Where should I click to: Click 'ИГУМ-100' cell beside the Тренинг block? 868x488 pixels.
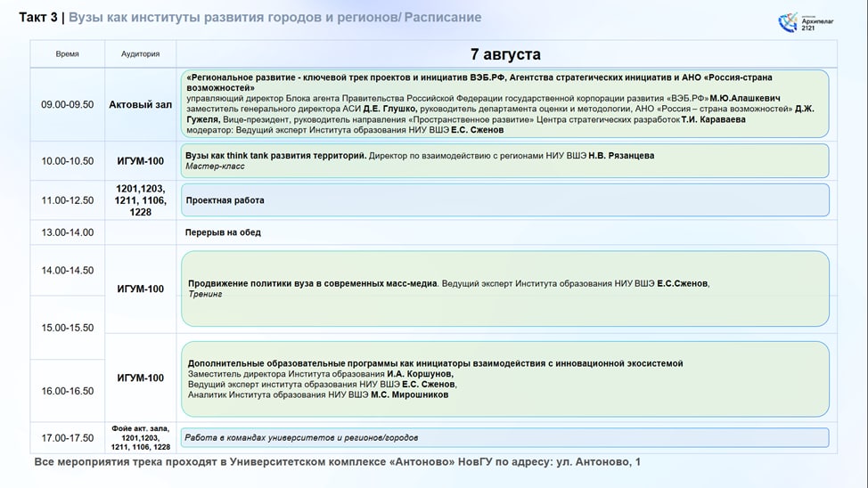point(140,289)
